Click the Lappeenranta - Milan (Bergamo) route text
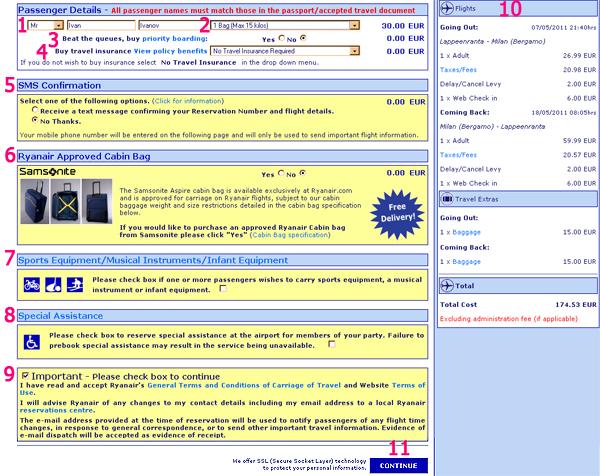Viewport: 600px width, 476px height. pyautogui.click(x=492, y=41)
